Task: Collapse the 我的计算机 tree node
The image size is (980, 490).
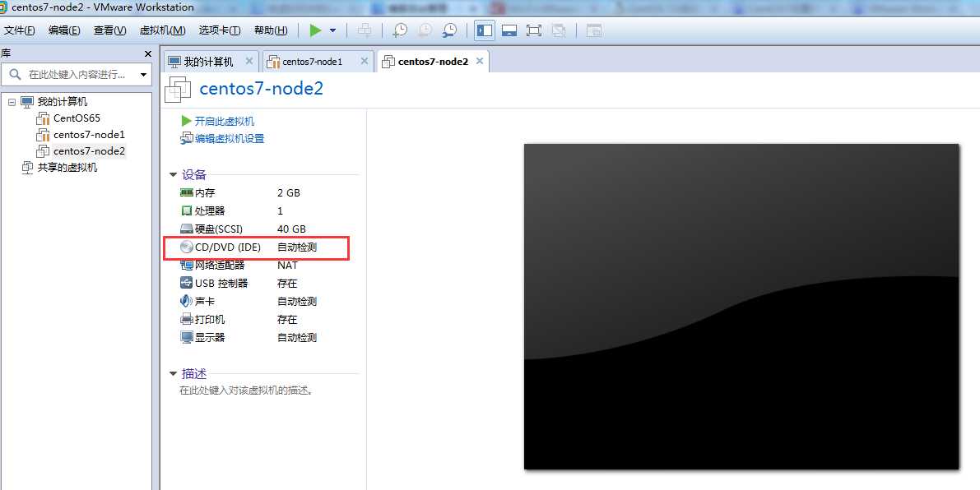Action: coord(12,102)
